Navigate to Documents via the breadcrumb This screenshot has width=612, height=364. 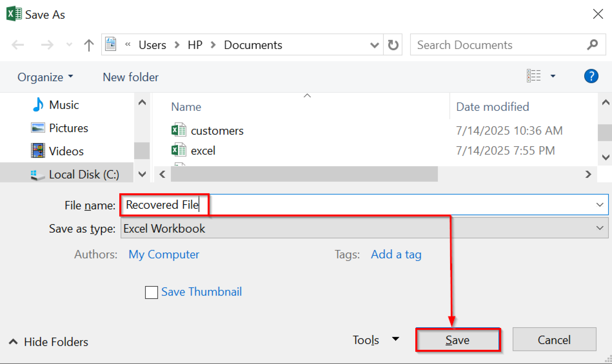click(x=253, y=45)
